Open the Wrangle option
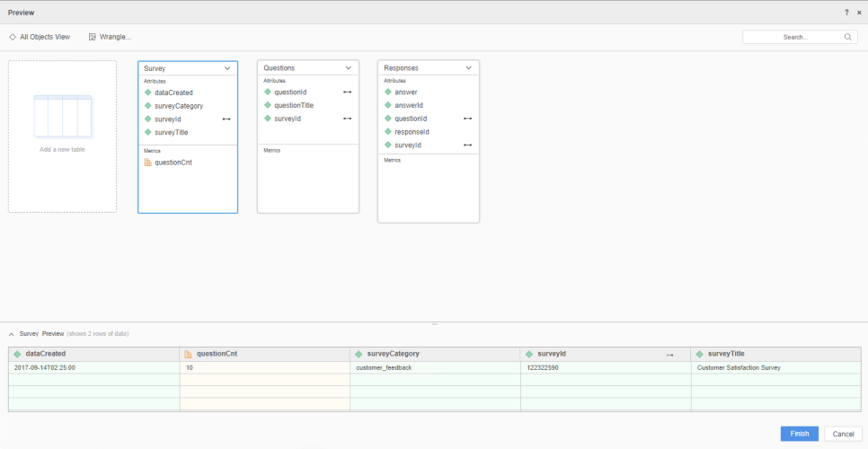Screen dimensions: 868x449 (110, 37)
